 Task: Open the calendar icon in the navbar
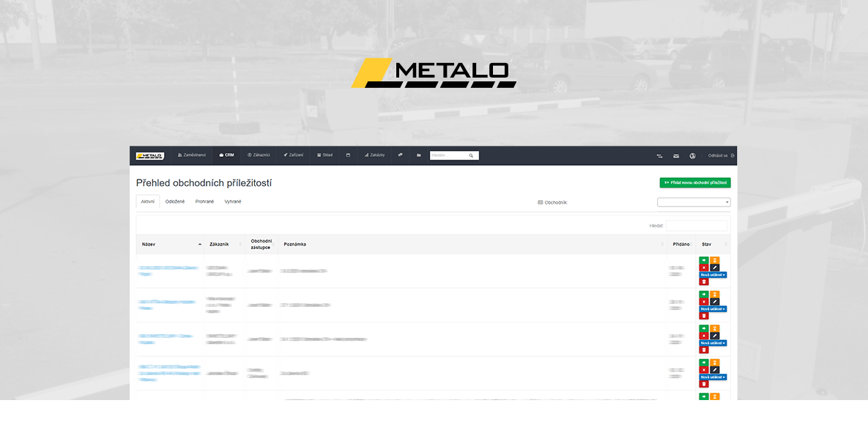coord(348,155)
